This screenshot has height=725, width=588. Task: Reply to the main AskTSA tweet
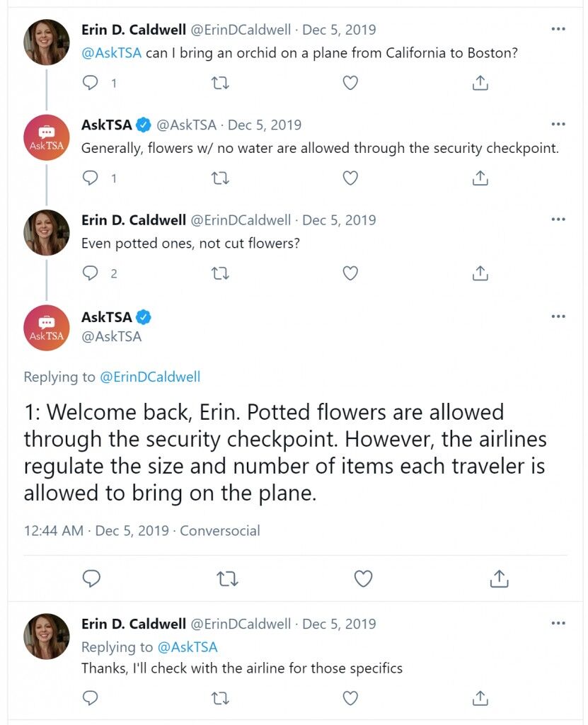click(x=91, y=579)
